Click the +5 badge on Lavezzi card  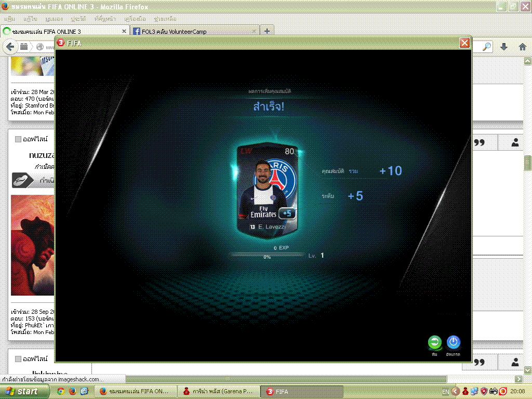[x=287, y=214]
